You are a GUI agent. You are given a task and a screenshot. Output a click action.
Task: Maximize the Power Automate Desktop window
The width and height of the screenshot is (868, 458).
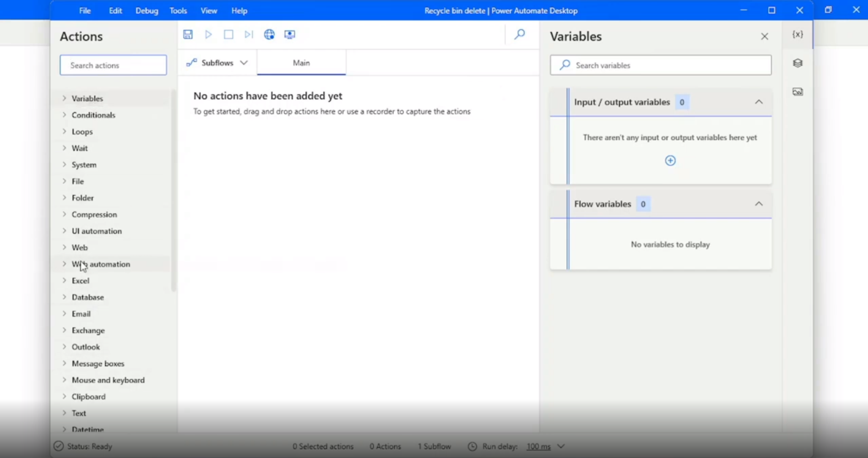coord(772,10)
